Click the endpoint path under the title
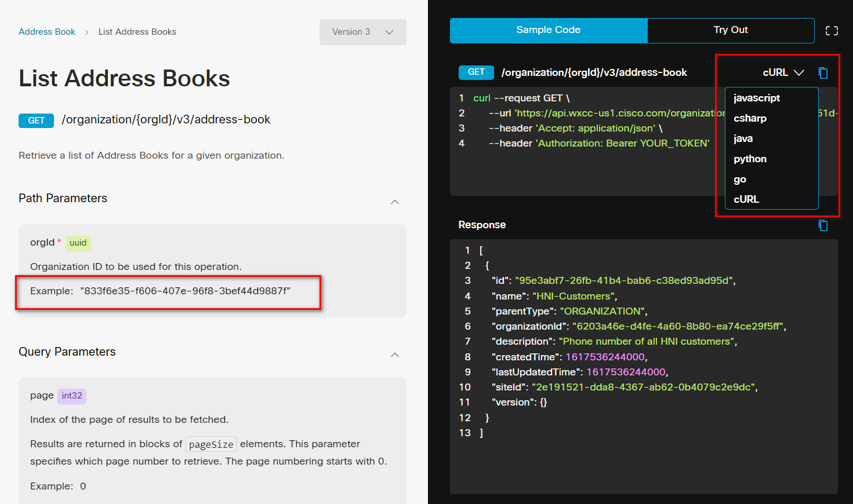The image size is (853, 504). click(166, 119)
